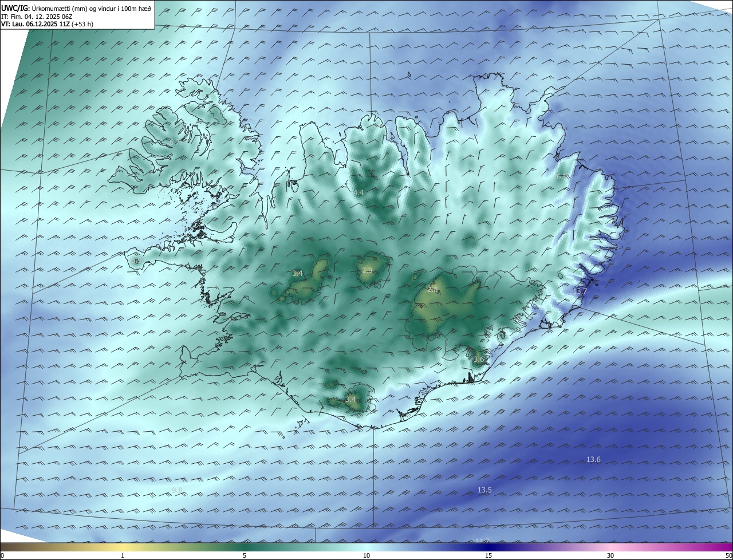
Task: Click the faint 9.8 value label
Action: [x=177, y=491]
